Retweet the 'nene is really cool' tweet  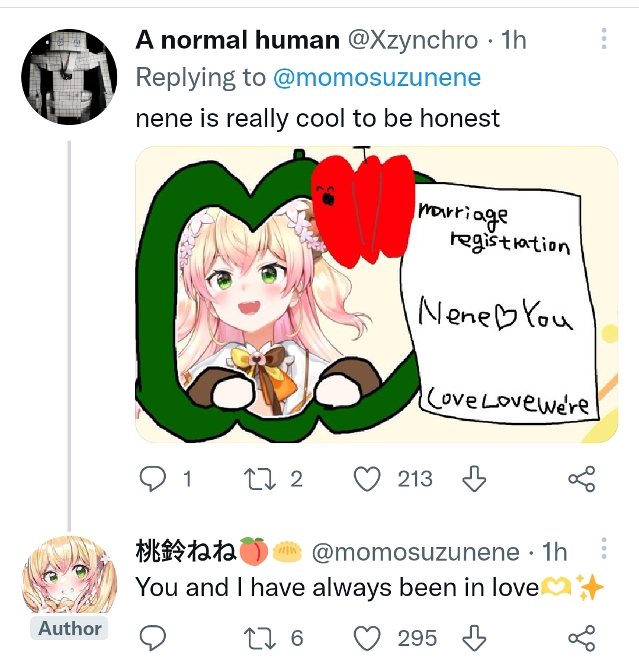point(259,479)
